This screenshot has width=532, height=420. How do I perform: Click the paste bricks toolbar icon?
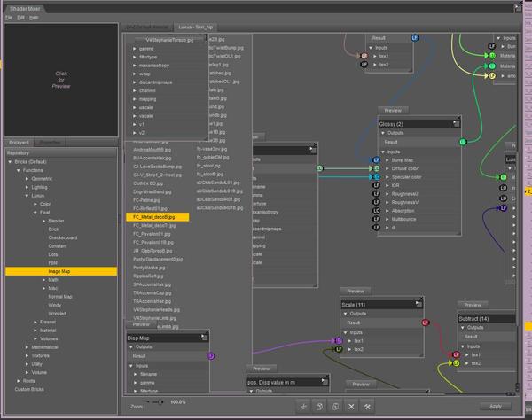click(335, 407)
